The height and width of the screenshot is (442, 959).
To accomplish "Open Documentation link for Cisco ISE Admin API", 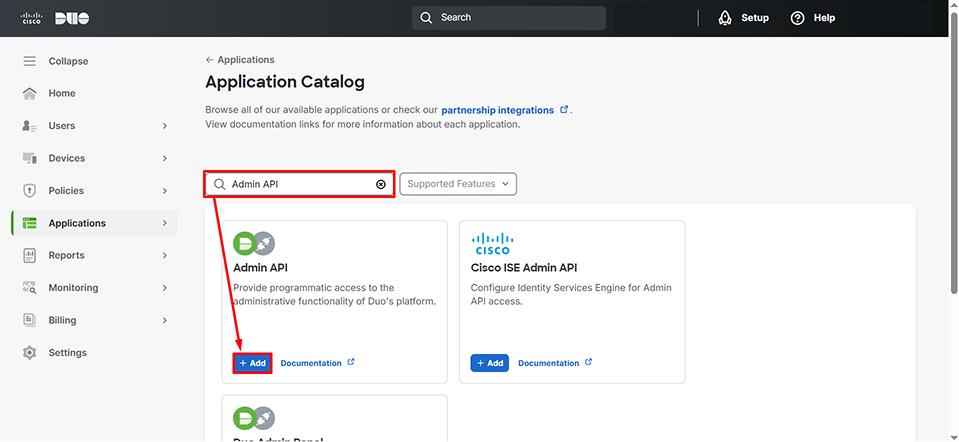I will coord(548,363).
